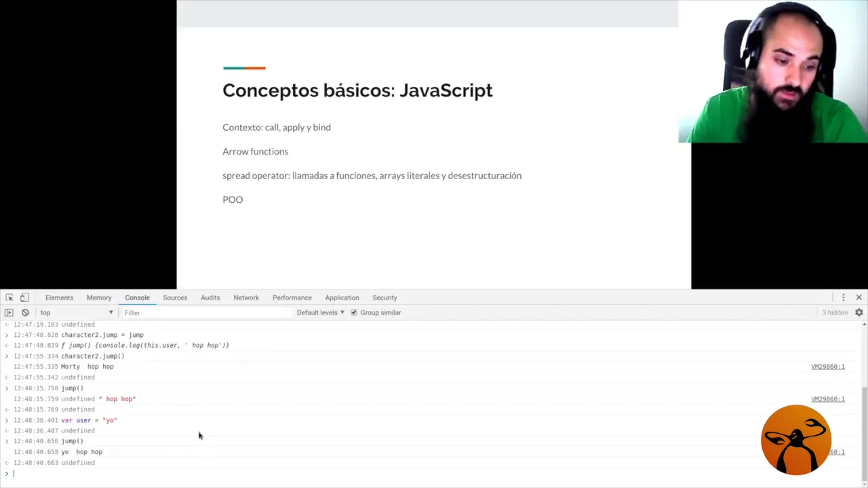The height and width of the screenshot is (488, 868).
Task: Clear the console with the ban icon
Action: coord(25,312)
